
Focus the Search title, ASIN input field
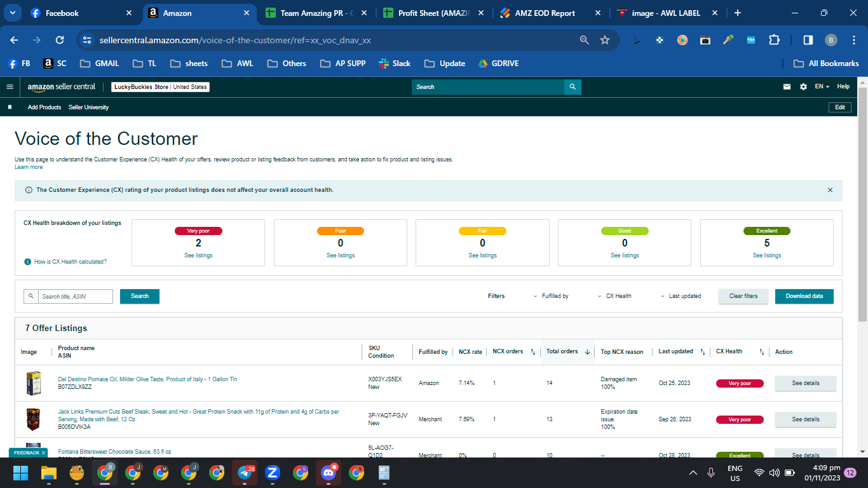click(76, 296)
